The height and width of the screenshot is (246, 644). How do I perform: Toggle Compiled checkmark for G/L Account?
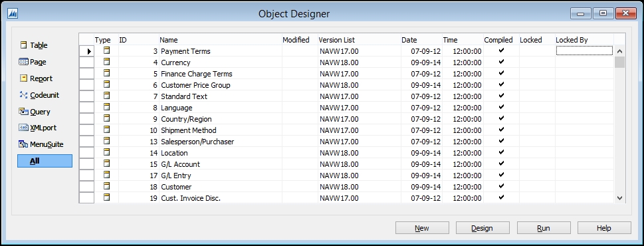click(x=501, y=164)
